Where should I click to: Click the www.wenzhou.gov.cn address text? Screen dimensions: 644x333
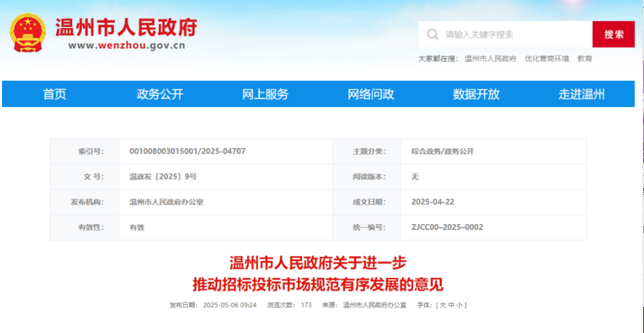coord(127,46)
